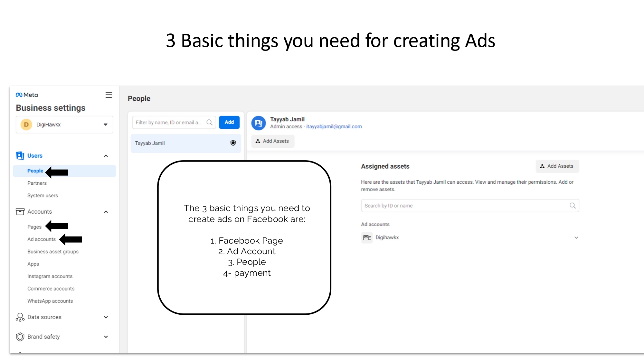Open Commerce accounts
This screenshot has width=644, height=362.
(x=51, y=289)
